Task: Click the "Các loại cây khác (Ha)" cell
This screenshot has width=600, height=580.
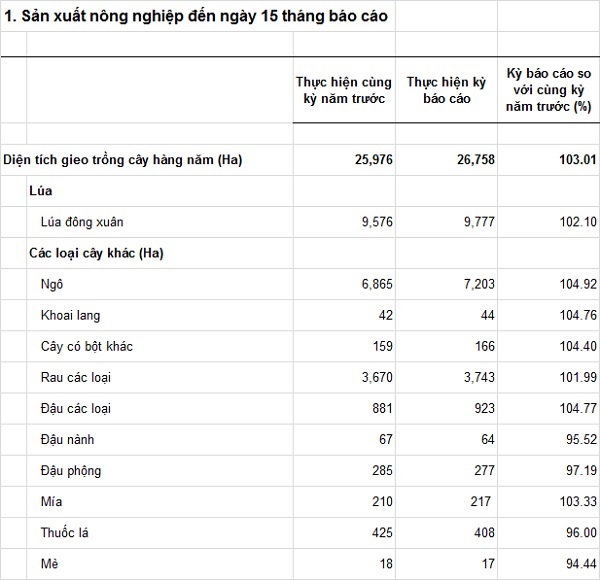Action: [96, 252]
